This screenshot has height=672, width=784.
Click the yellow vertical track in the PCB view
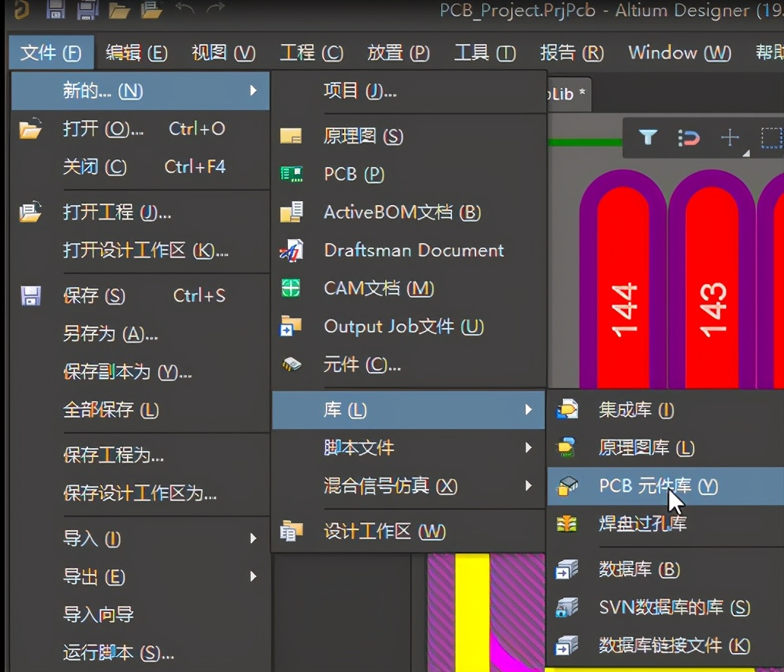(472, 612)
